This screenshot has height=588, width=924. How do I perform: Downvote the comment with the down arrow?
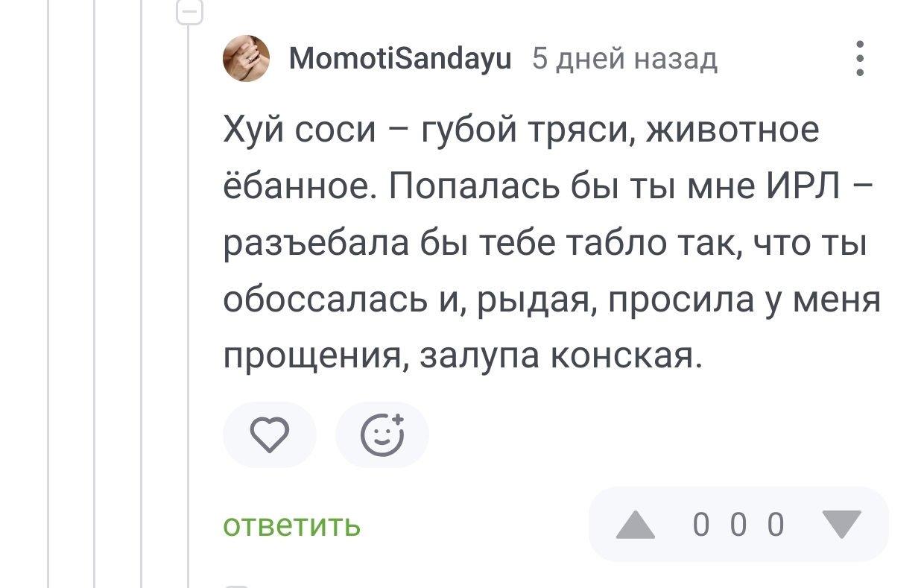tap(842, 525)
